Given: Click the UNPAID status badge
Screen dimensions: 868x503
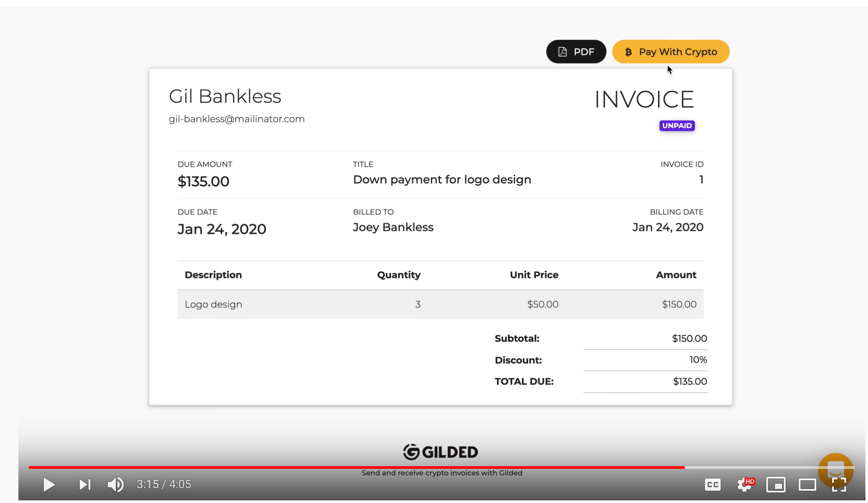Looking at the screenshot, I should (x=677, y=126).
